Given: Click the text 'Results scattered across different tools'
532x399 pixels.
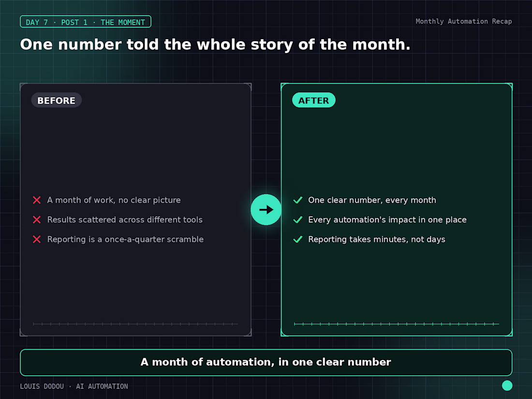Looking at the screenshot, I should pyautogui.click(x=125, y=220).
